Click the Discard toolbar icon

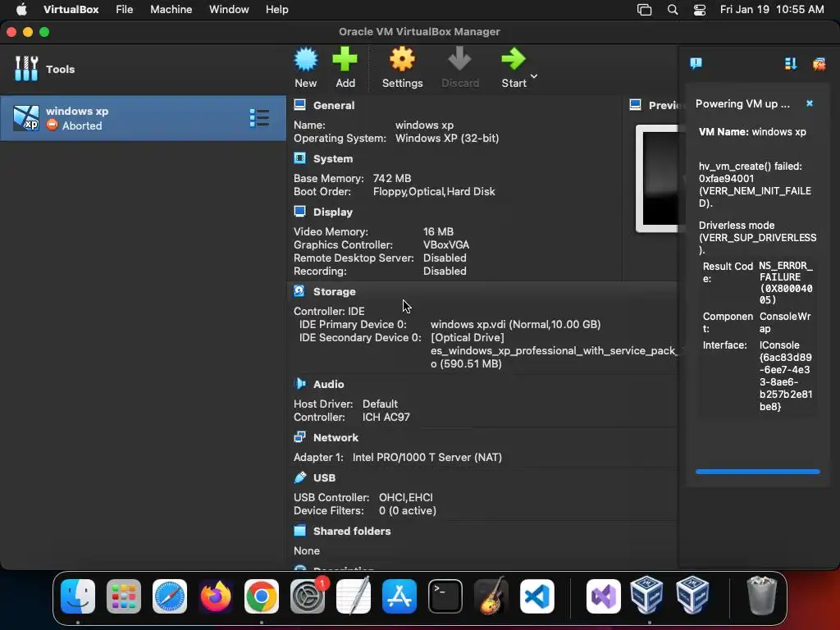point(459,59)
